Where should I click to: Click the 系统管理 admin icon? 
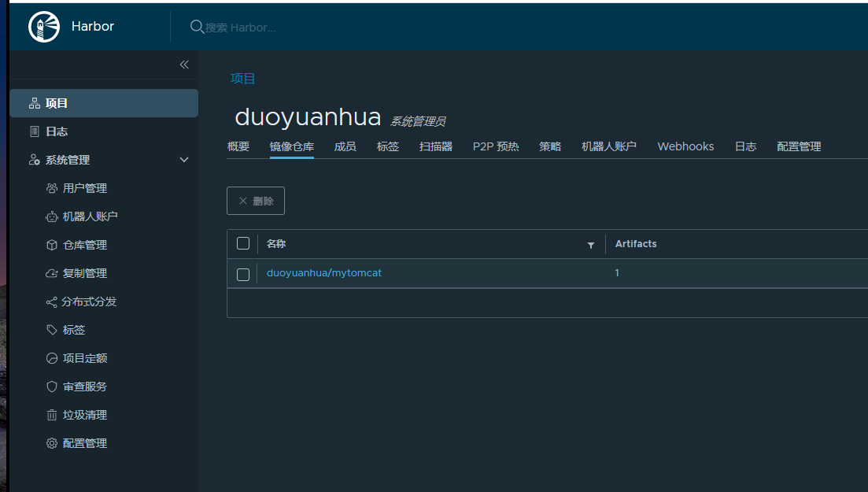(x=35, y=160)
